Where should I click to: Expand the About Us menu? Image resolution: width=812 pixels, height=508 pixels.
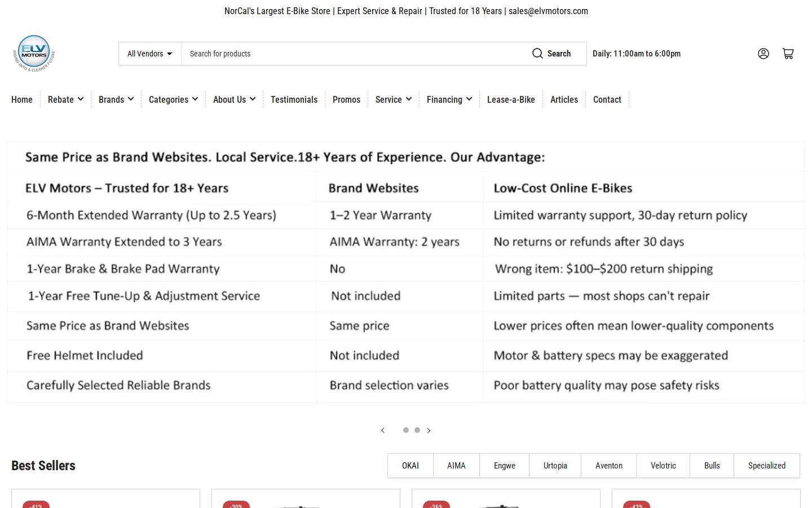coord(235,99)
